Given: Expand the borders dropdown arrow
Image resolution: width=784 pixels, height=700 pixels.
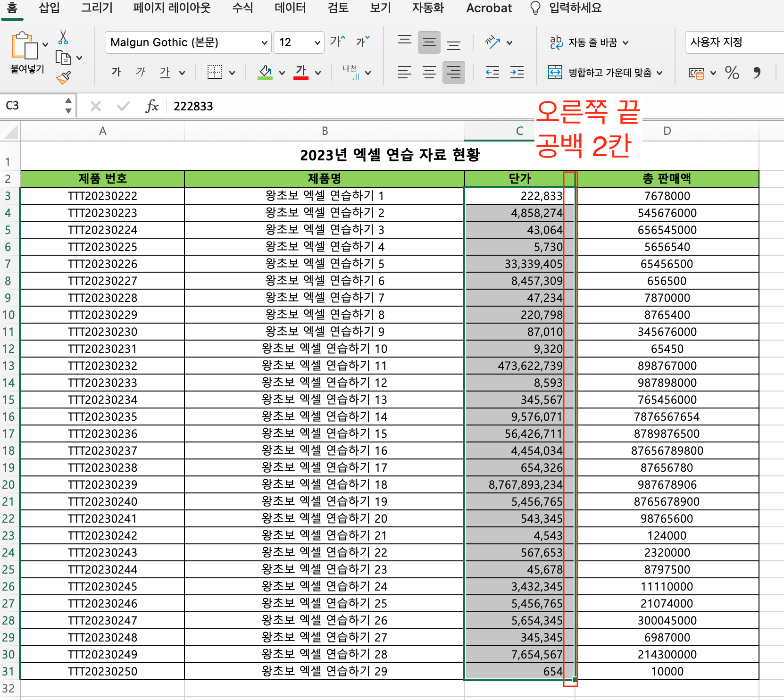Looking at the screenshot, I should 232,73.
